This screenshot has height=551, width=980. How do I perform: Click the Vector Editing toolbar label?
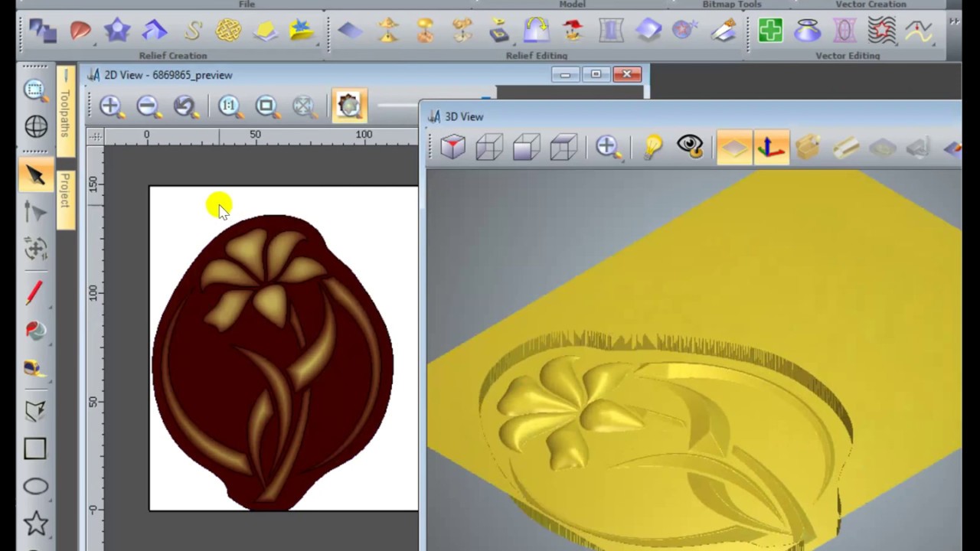(848, 56)
